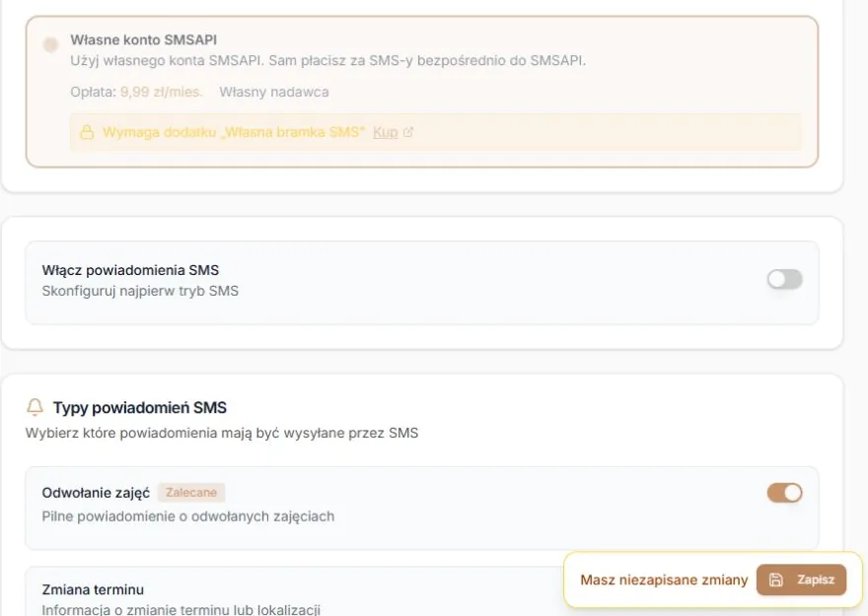Disable the Odwołanie zajęć SMS toggle
The image size is (868, 616).
(784, 493)
